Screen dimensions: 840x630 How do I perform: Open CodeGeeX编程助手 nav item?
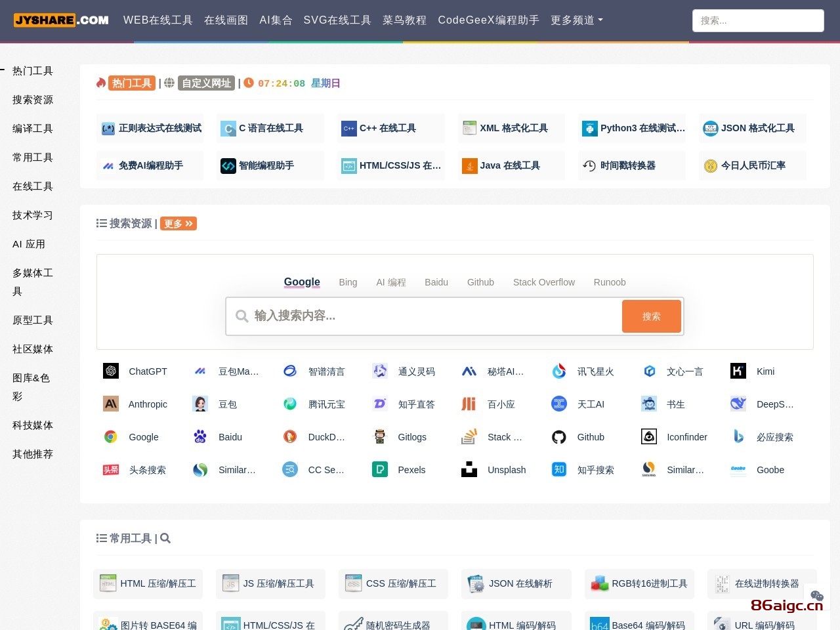click(489, 20)
